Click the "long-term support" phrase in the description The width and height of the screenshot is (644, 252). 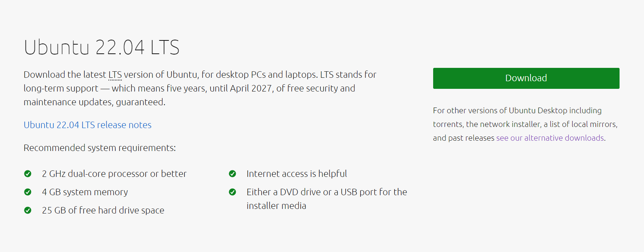(61, 88)
